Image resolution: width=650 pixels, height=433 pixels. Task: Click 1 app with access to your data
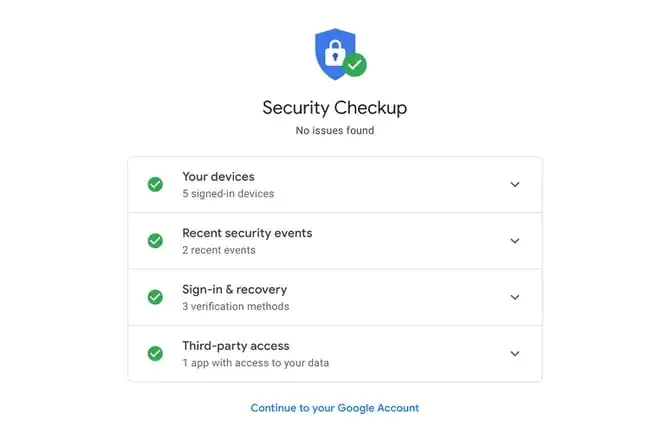(x=255, y=363)
